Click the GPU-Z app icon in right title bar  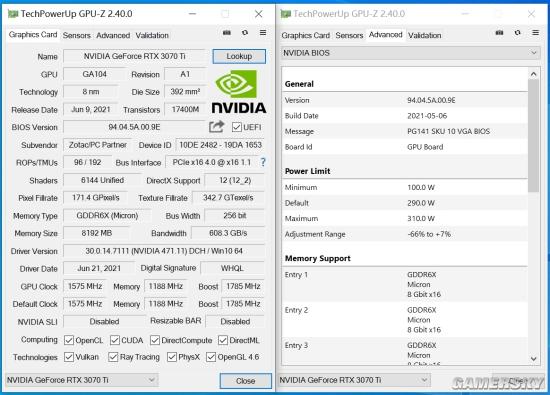point(286,14)
